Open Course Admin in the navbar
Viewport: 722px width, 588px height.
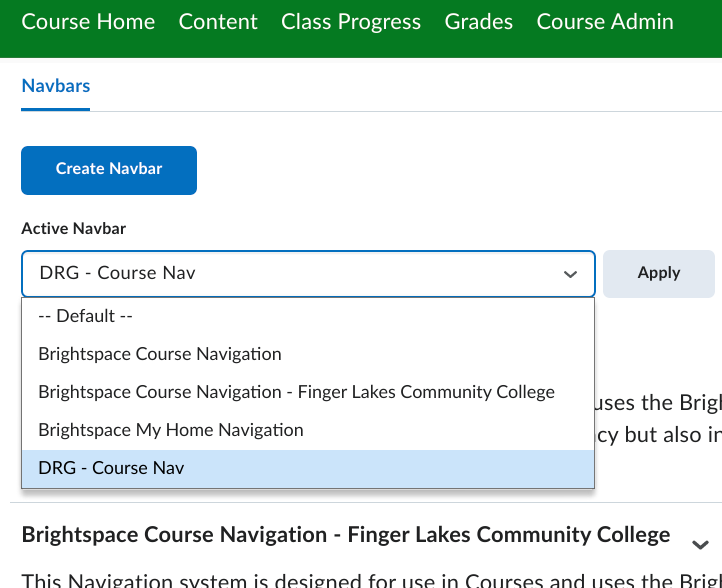point(605,22)
